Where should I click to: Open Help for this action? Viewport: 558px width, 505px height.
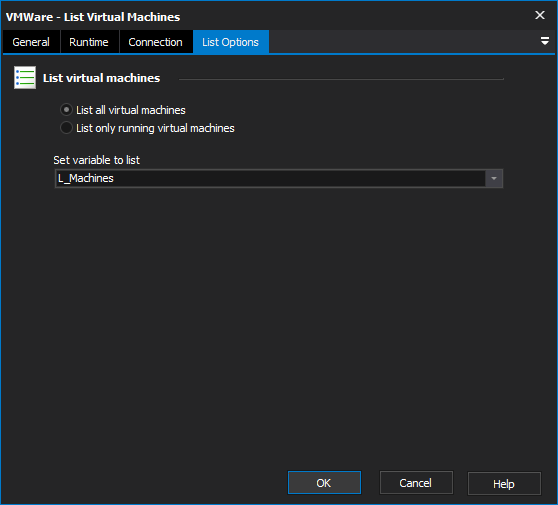(x=504, y=483)
